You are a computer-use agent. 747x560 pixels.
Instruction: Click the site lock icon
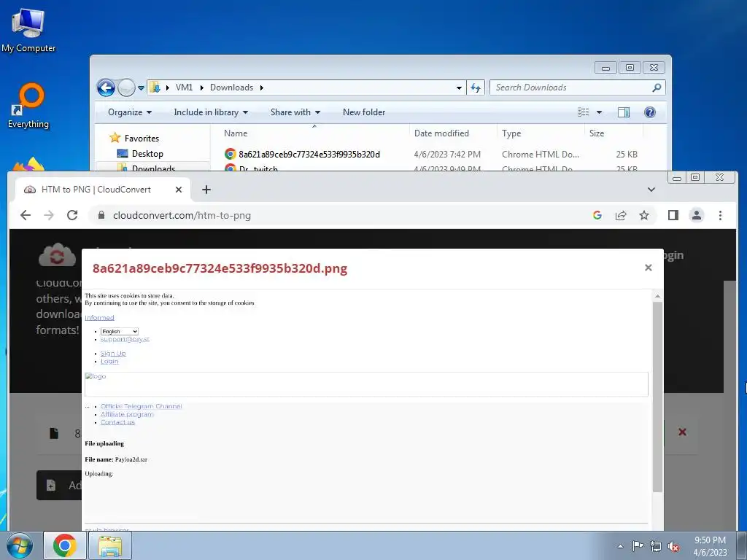(101, 215)
